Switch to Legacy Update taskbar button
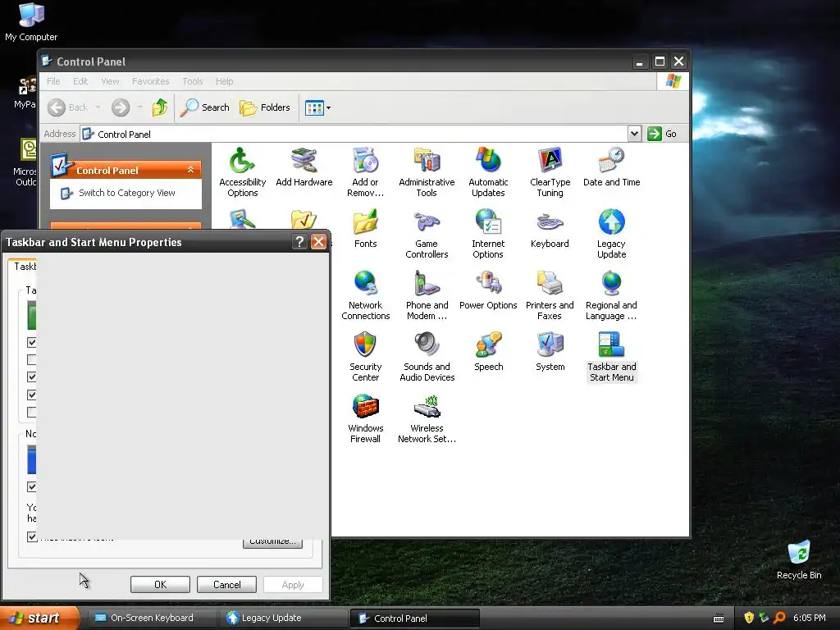The image size is (840, 630). [283, 618]
